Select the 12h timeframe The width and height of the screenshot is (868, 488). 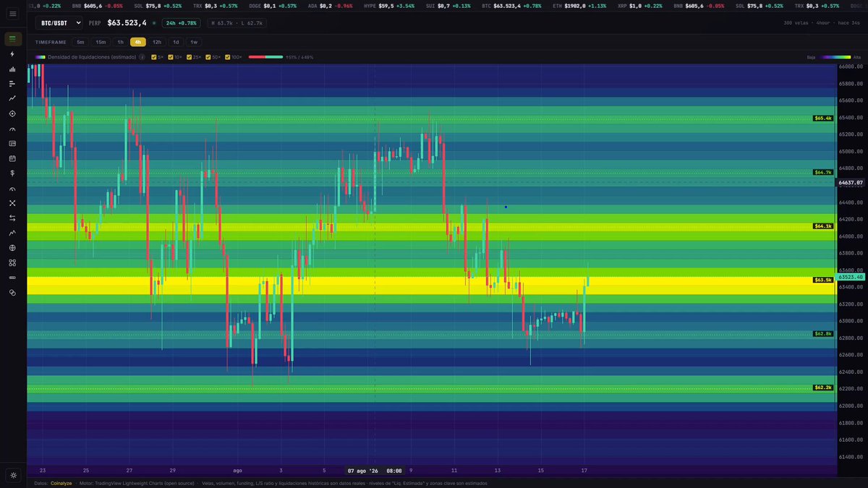click(157, 42)
